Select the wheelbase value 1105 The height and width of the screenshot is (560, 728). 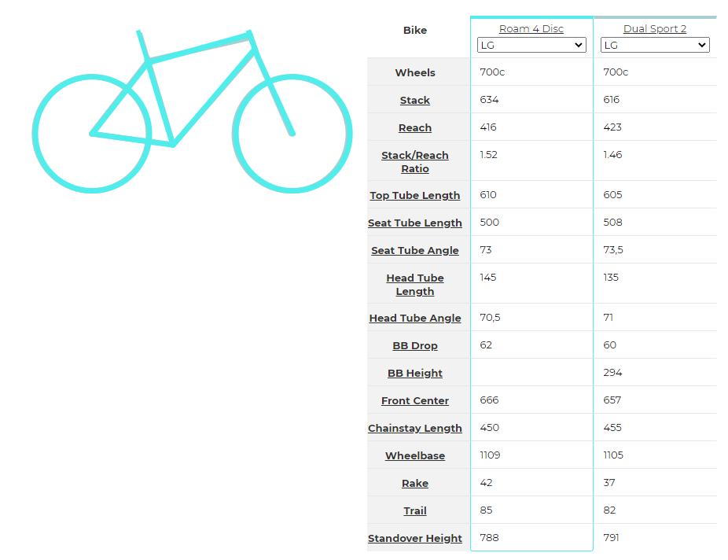click(613, 455)
